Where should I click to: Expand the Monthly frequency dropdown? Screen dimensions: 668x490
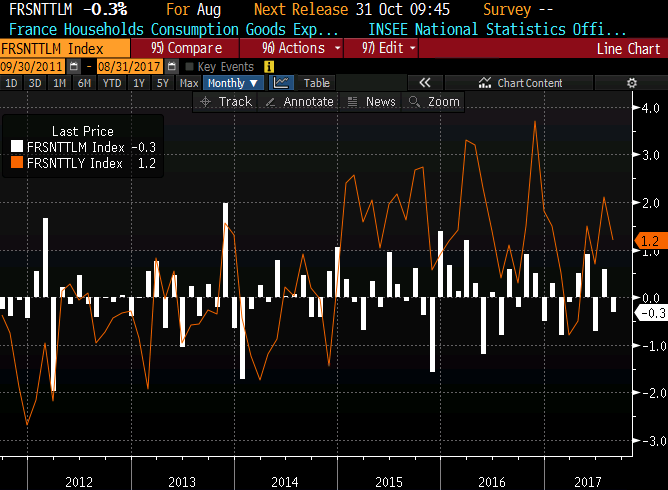[x=233, y=83]
